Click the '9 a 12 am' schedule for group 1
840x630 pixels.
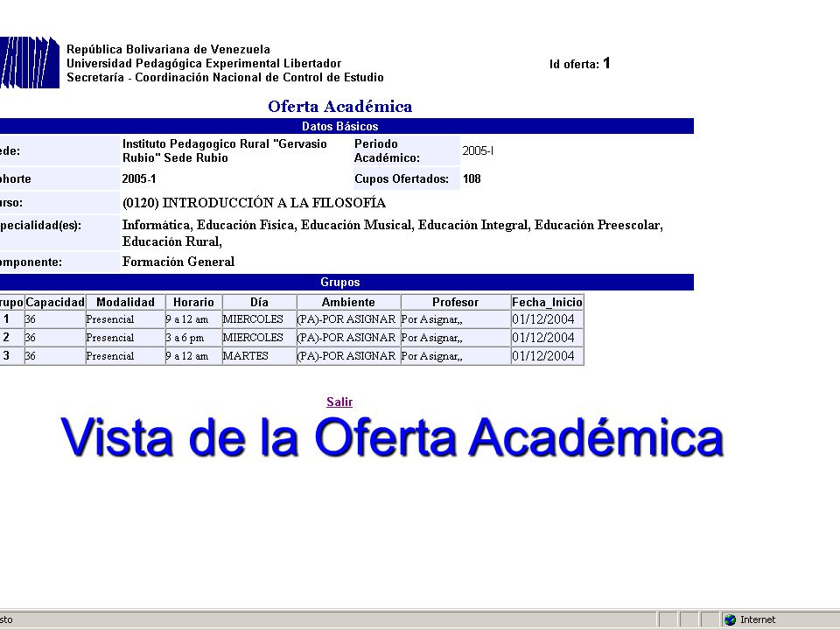(187, 319)
